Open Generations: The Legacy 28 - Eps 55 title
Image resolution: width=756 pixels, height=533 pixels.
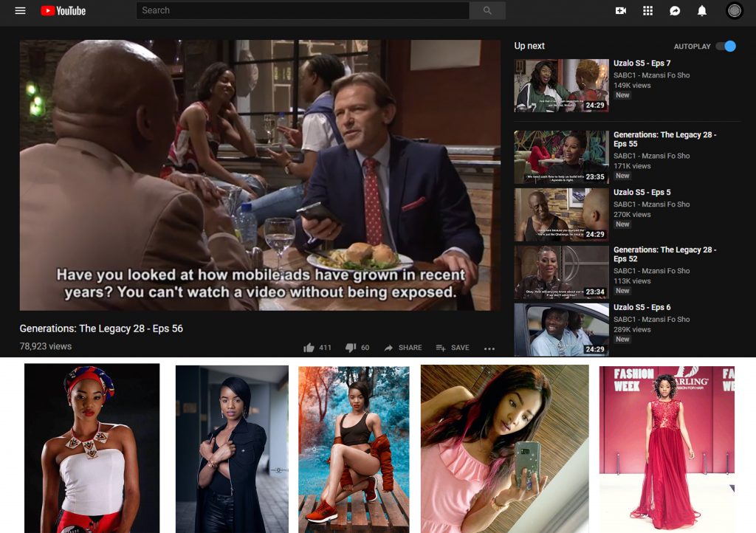[x=664, y=140]
